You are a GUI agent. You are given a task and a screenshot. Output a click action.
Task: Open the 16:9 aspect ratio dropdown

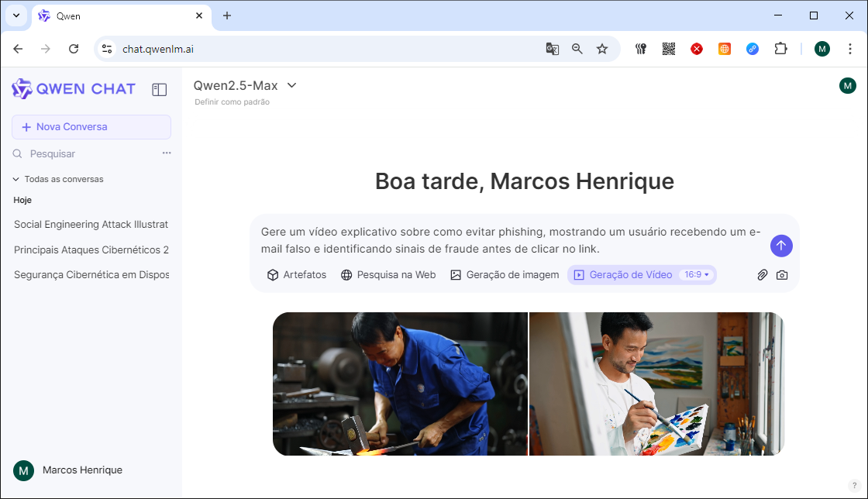tap(697, 274)
